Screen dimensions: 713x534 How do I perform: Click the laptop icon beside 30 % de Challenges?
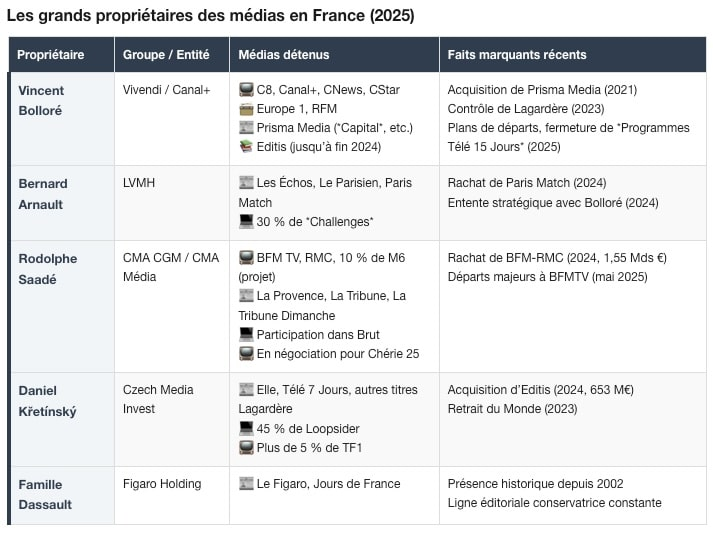[x=246, y=222]
